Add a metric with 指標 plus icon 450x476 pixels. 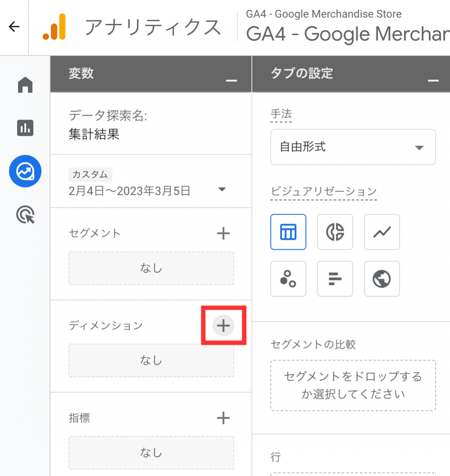223,418
